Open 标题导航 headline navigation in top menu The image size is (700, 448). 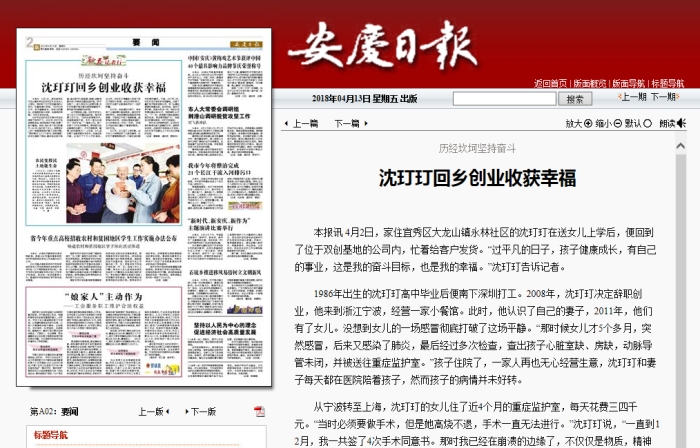tap(667, 83)
